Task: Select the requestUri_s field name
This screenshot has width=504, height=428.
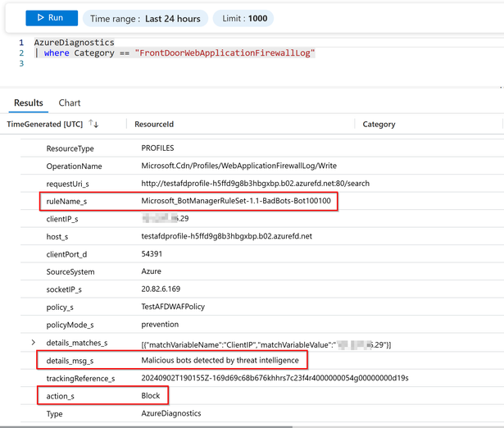Action: (x=67, y=184)
